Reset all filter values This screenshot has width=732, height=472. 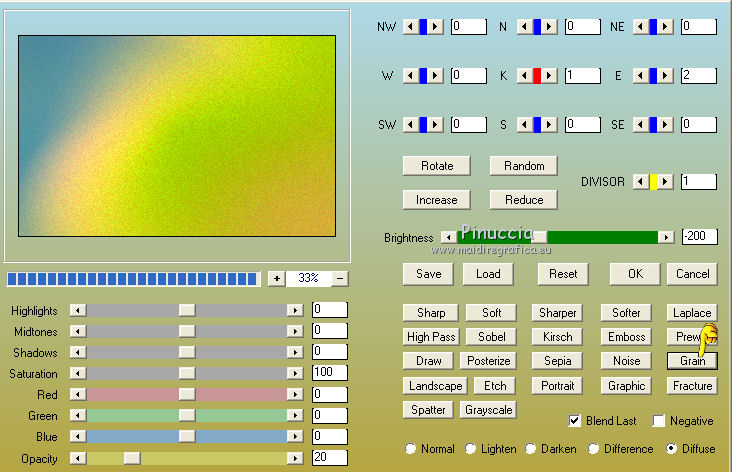[563, 274]
